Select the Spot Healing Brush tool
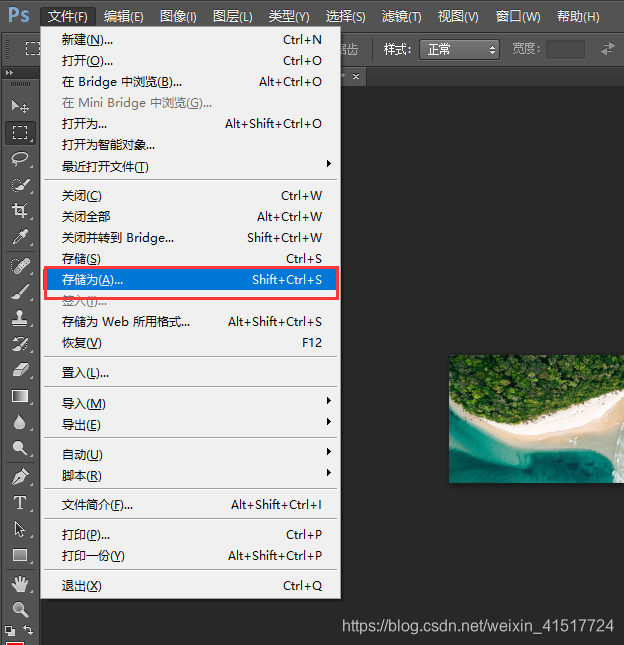 click(x=20, y=266)
